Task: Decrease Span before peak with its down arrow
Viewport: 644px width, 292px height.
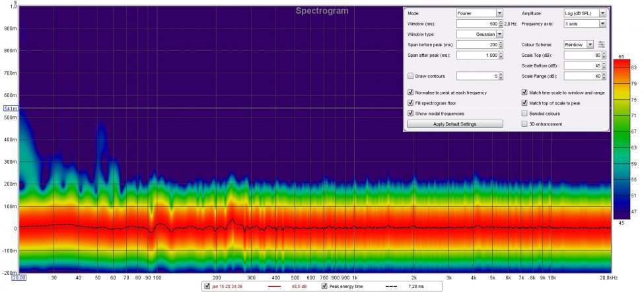Action: click(x=501, y=47)
